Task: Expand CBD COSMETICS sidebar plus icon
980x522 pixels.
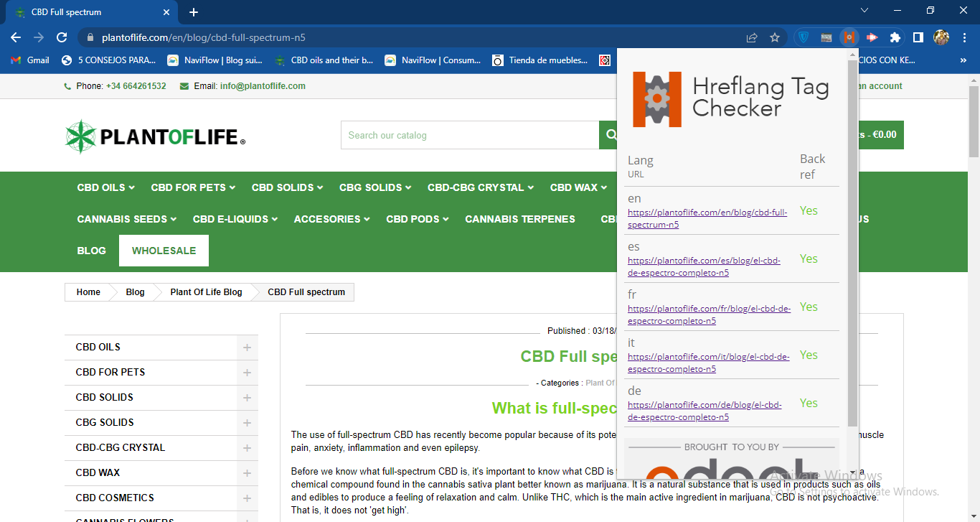Action: [x=247, y=498]
